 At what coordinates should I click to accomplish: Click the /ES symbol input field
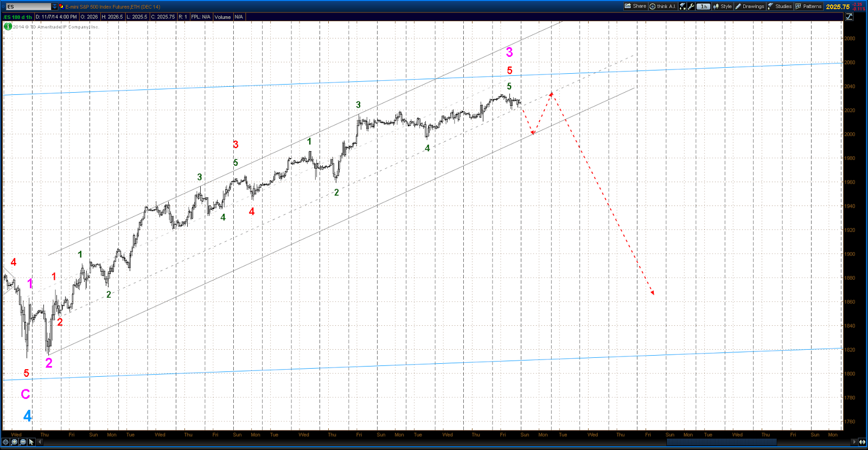point(28,7)
